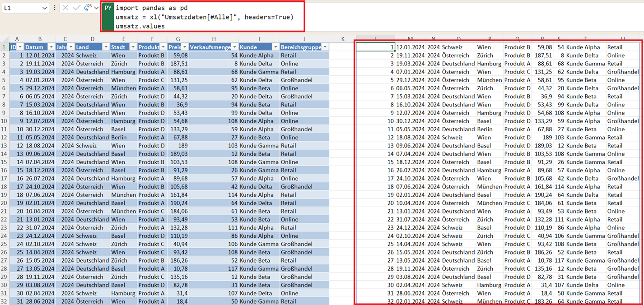Cancel the formula entry with X icon

pos(65,8)
